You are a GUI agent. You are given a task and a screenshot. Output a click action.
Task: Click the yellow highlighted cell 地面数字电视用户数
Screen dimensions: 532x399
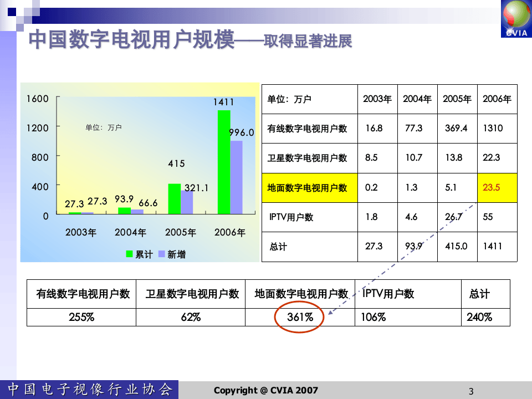click(x=310, y=188)
